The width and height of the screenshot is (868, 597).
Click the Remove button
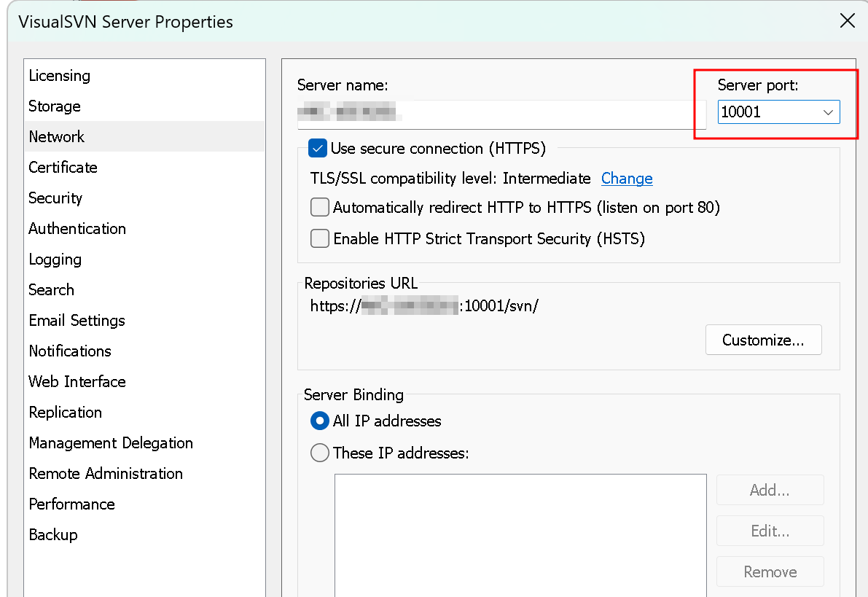[770, 571]
